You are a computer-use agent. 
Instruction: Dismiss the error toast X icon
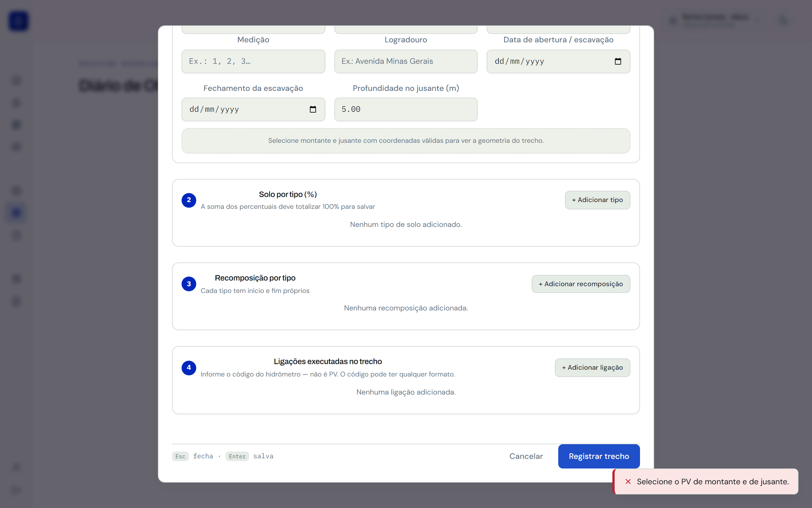pos(628,482)
